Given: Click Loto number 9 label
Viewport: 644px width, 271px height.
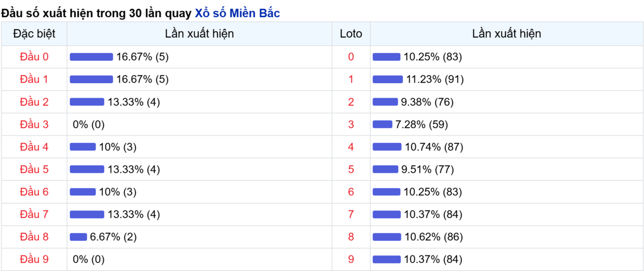Looking at the screenshot, I should [x=351, y=260].
